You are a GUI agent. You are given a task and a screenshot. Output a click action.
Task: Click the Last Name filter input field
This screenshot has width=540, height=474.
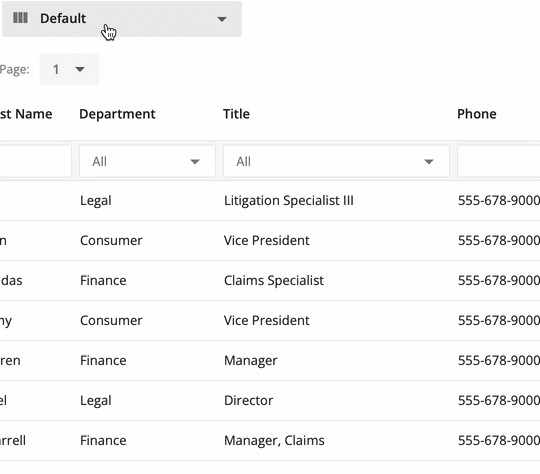(35, 161)
